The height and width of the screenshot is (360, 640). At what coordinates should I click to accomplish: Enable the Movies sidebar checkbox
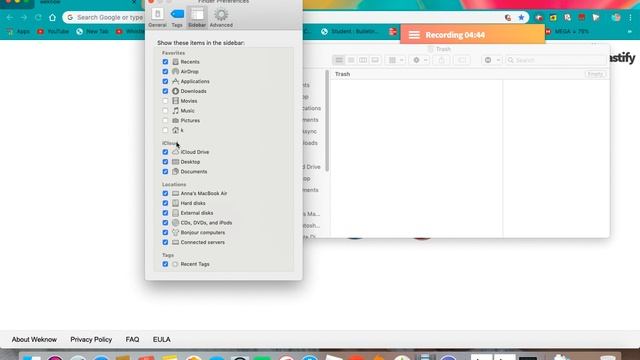click(165, 101)
